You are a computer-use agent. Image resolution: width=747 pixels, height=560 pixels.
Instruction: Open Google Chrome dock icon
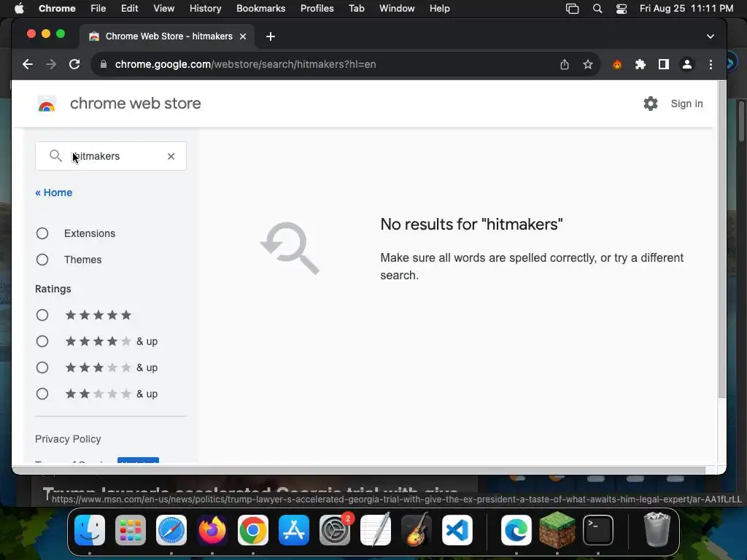pos(253,530)
